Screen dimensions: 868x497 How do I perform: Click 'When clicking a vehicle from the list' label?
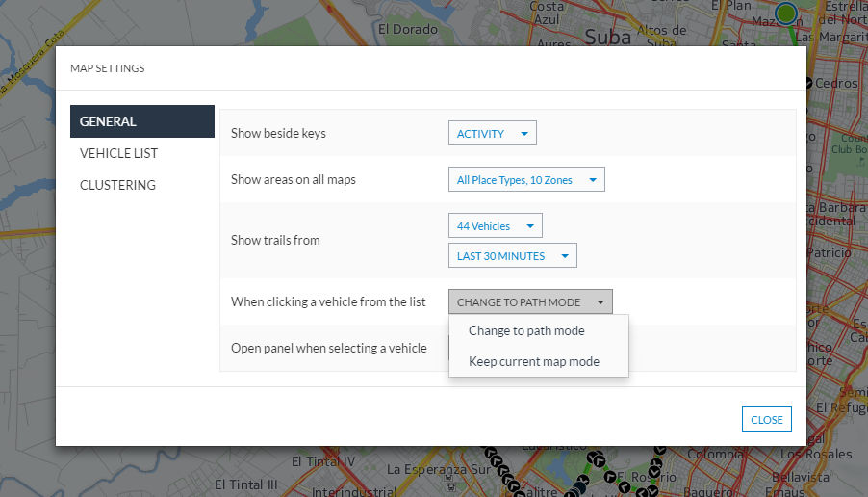[328, 301]
